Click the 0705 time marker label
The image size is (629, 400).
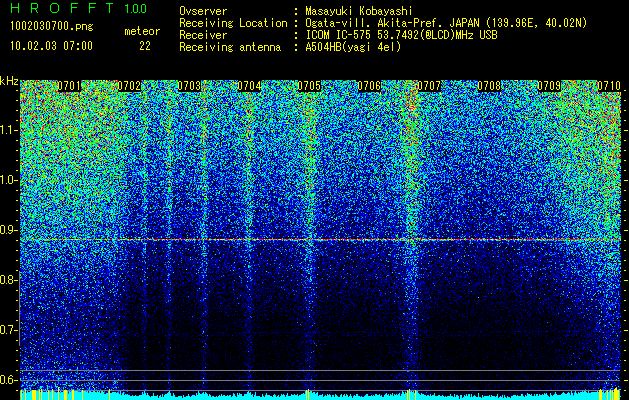309,86
